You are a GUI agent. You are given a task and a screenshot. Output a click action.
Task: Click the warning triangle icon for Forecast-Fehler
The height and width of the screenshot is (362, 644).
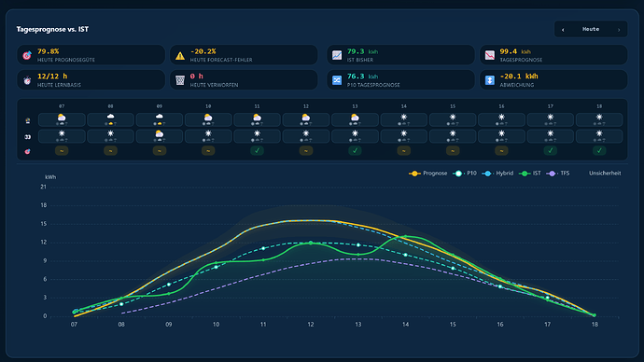(180, 55)
